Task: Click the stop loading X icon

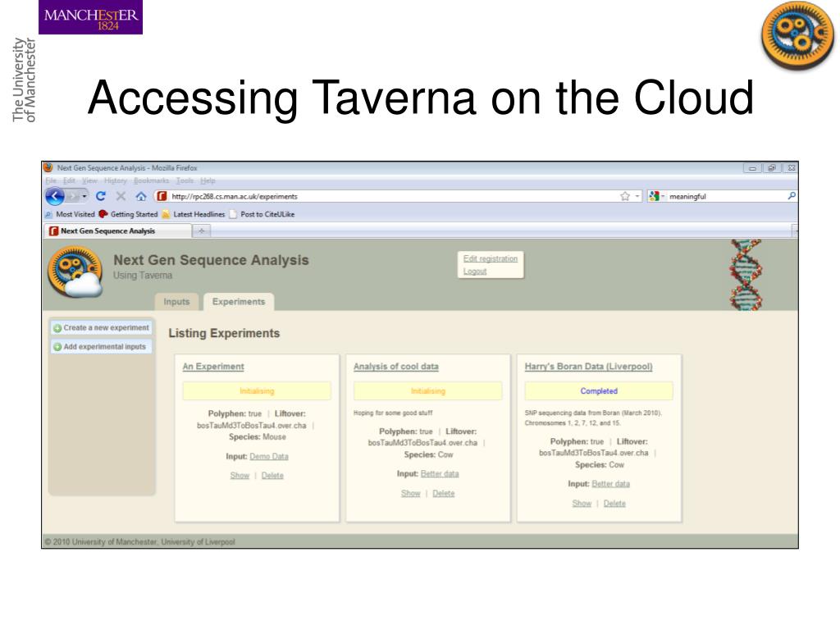Action: 121,197
